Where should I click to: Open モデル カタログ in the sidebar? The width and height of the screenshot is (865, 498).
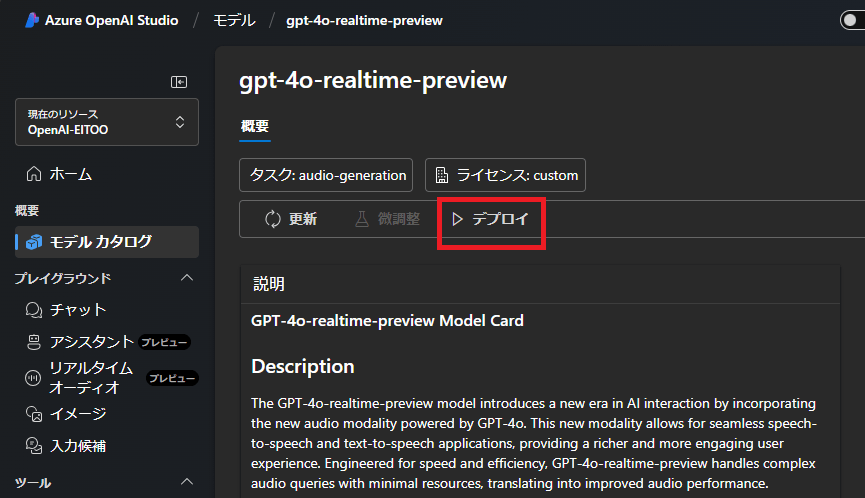107,242
